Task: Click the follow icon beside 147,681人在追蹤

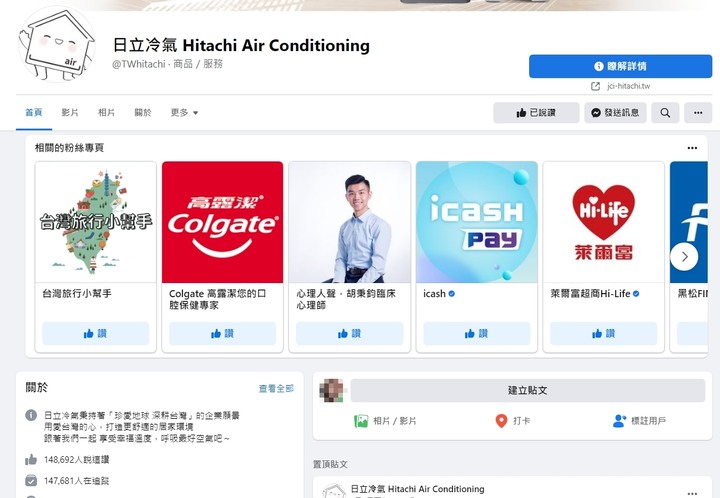Action: (x=31, y=481)
